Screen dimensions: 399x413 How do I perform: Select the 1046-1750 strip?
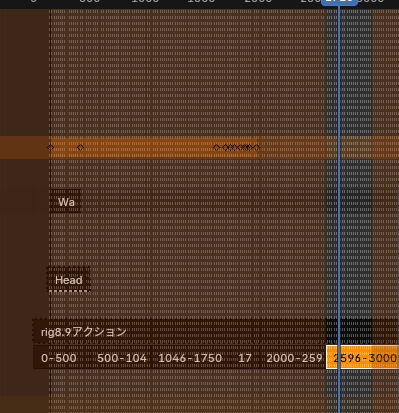[x=190, y=358]
